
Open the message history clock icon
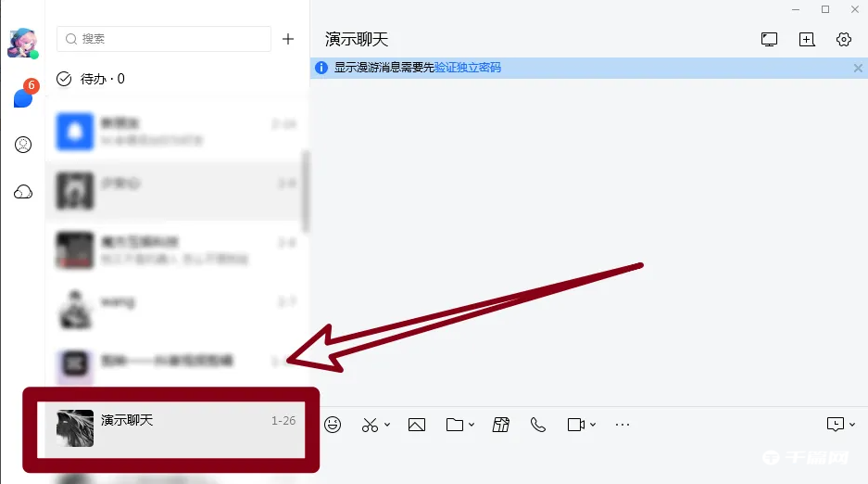836,425
